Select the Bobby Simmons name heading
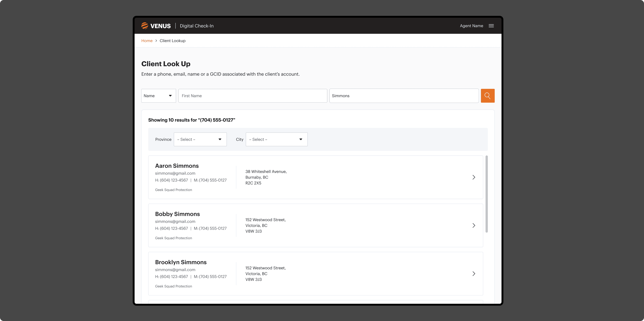The width and height of the screenshot is (644, 321). [177, 214]
